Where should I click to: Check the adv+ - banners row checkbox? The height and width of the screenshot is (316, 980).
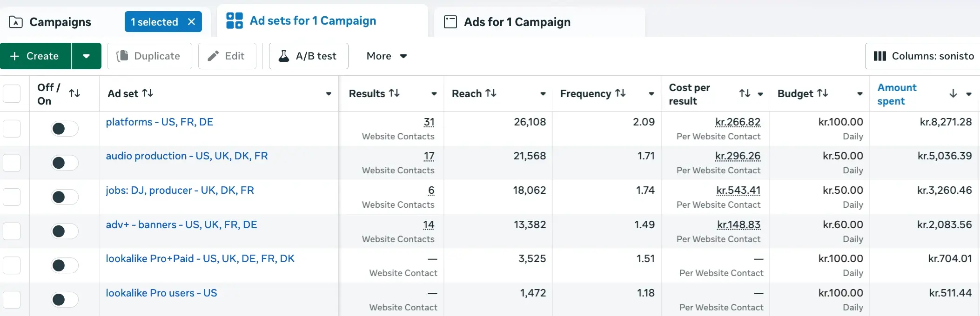click(12, 231)
